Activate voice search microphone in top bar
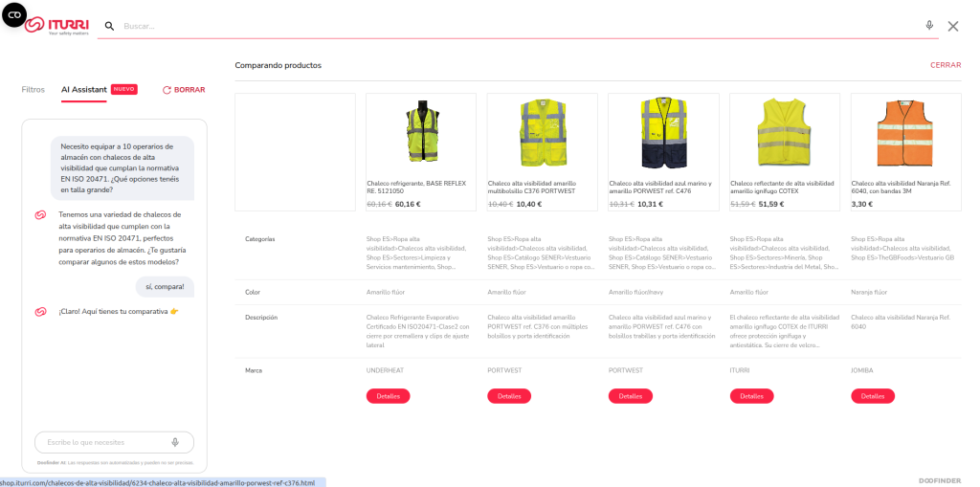 click(x=929, y=26)
